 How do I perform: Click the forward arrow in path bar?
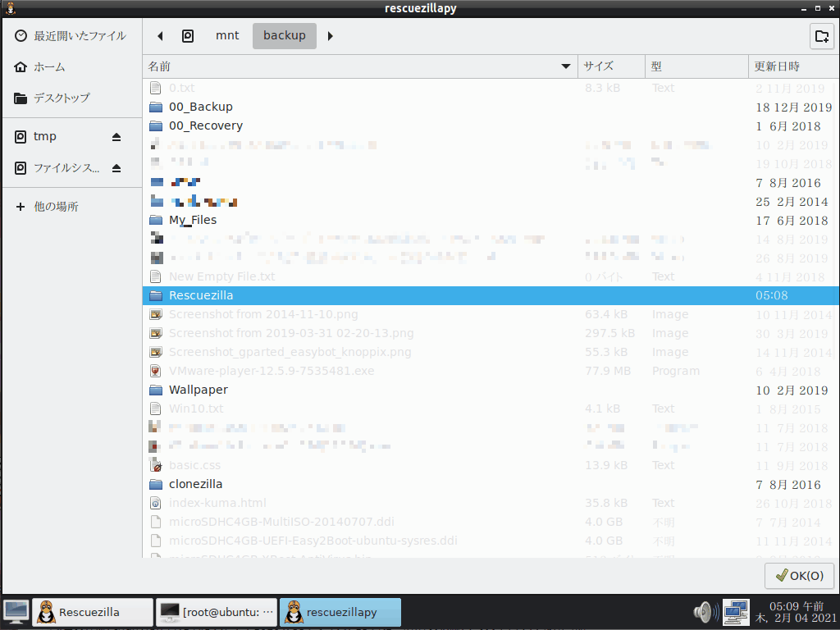click(330, 36)
